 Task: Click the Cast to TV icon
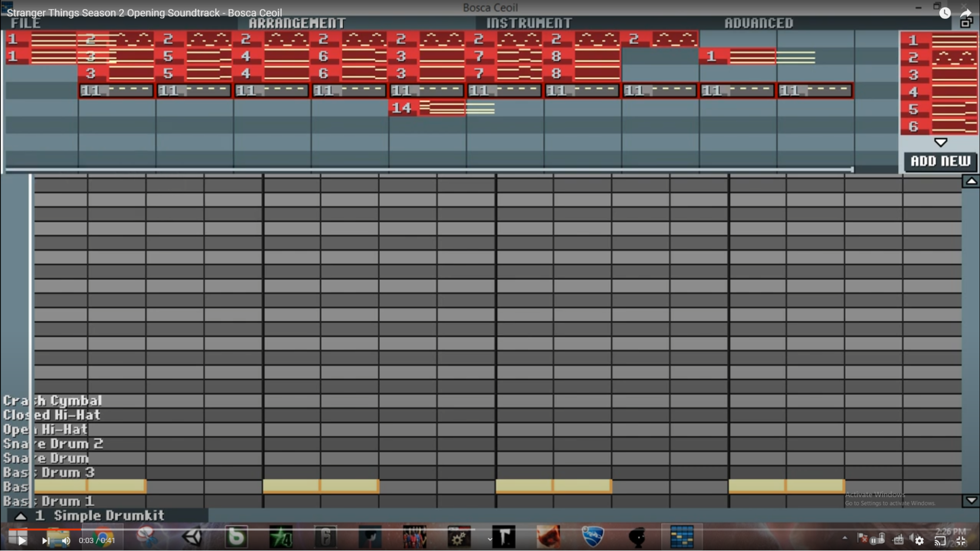click(x=940, y=541)
